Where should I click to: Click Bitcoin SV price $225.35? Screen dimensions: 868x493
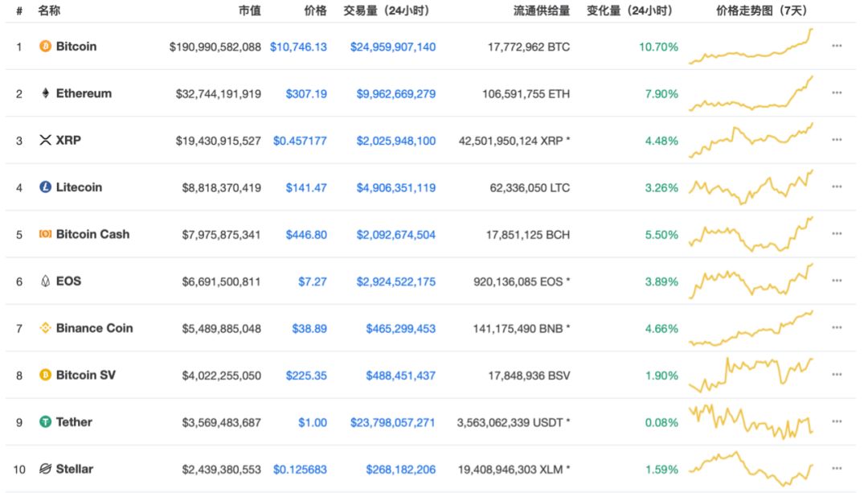pyautogui.click(x=306, y=376)
